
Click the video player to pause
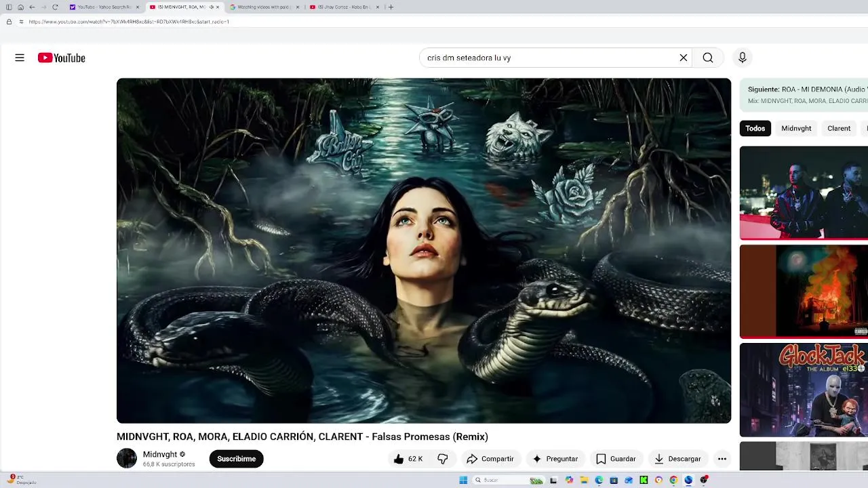(424, 251)
